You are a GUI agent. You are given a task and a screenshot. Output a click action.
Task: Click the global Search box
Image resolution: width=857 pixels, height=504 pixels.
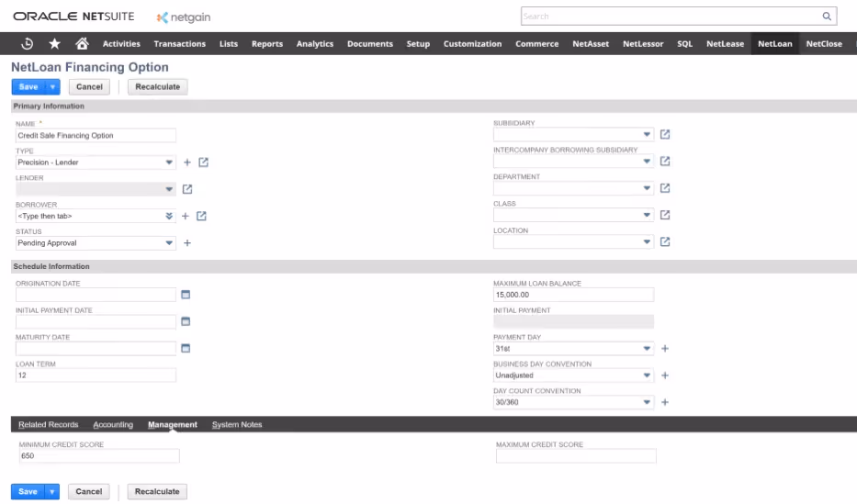pos(679,17)
